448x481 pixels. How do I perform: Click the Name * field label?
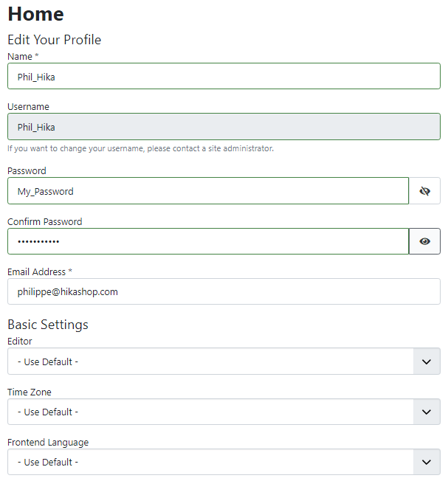point(23,57)
